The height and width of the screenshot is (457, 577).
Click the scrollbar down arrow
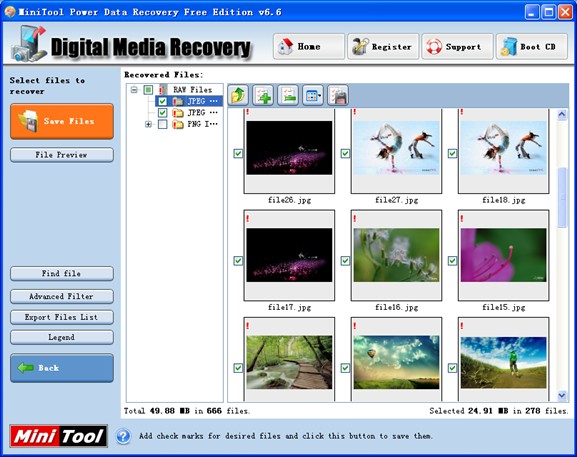pyautogui.click(x=562, y=396)
